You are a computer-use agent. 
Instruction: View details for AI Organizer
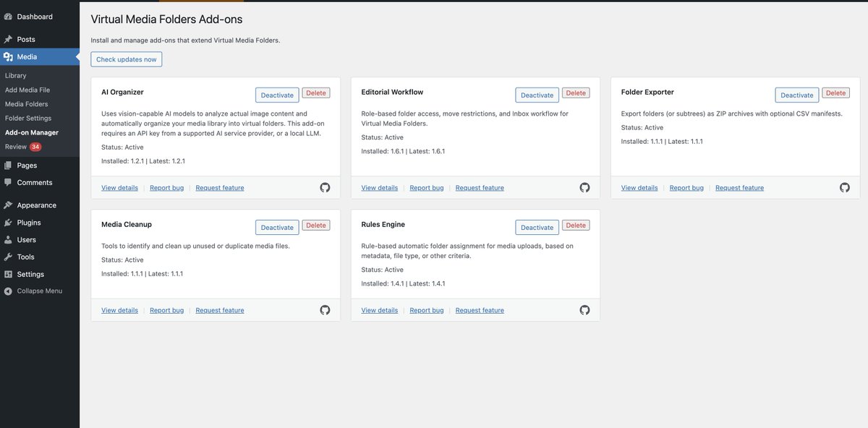(119, 188)
